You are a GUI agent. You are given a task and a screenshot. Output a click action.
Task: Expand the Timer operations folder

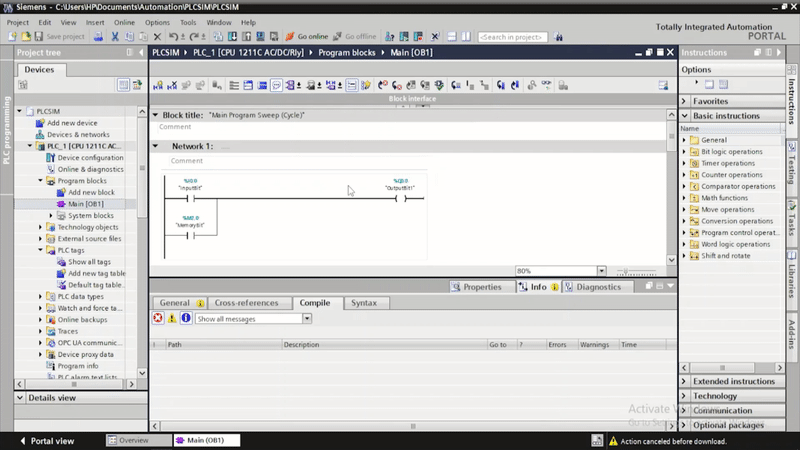tap(685, 163)
